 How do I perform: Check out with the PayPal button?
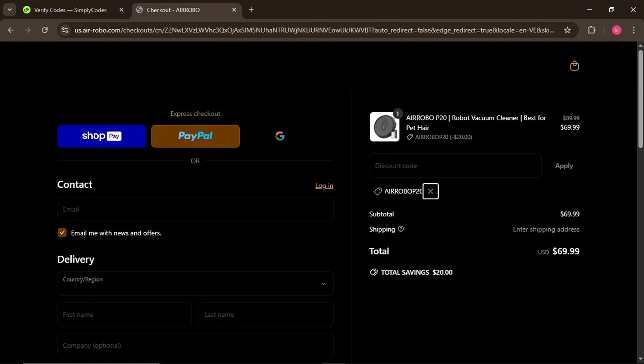[195, 136]
